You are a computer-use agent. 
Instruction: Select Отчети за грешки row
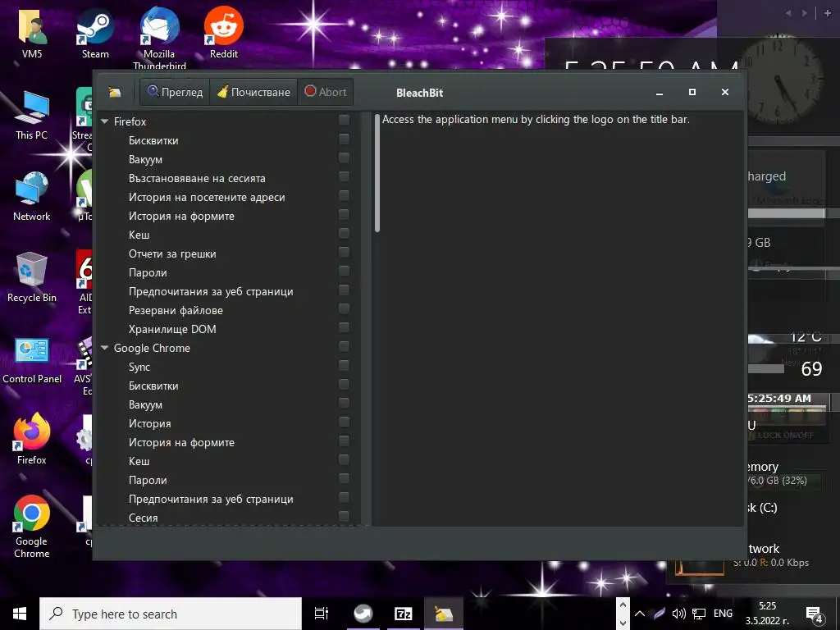tap(229, 254)
